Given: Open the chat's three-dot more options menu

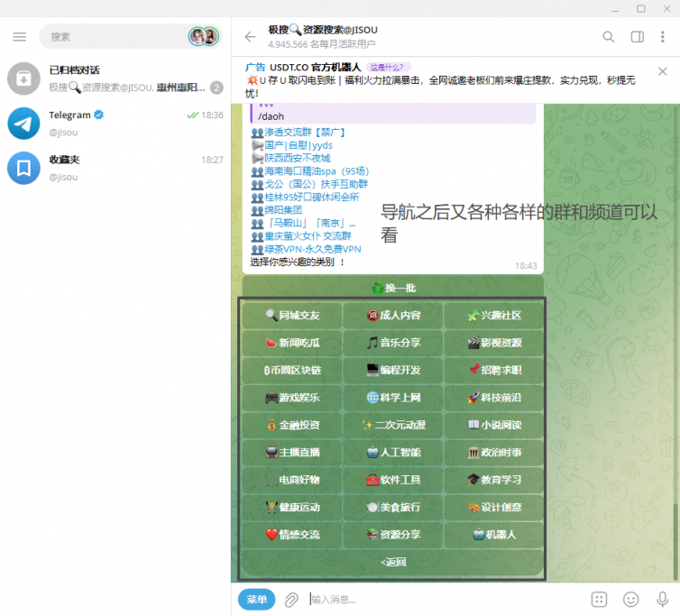Looking at the screenshot, I should (663, 37).
